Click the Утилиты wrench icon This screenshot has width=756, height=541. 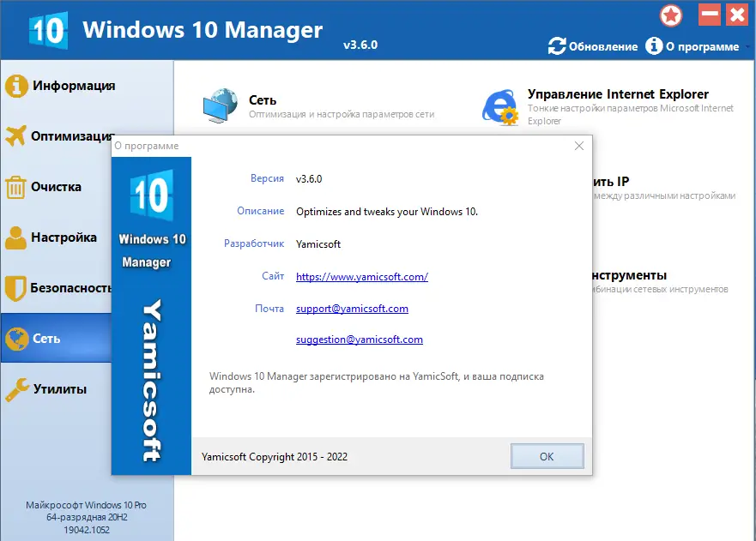coord(17,389)
